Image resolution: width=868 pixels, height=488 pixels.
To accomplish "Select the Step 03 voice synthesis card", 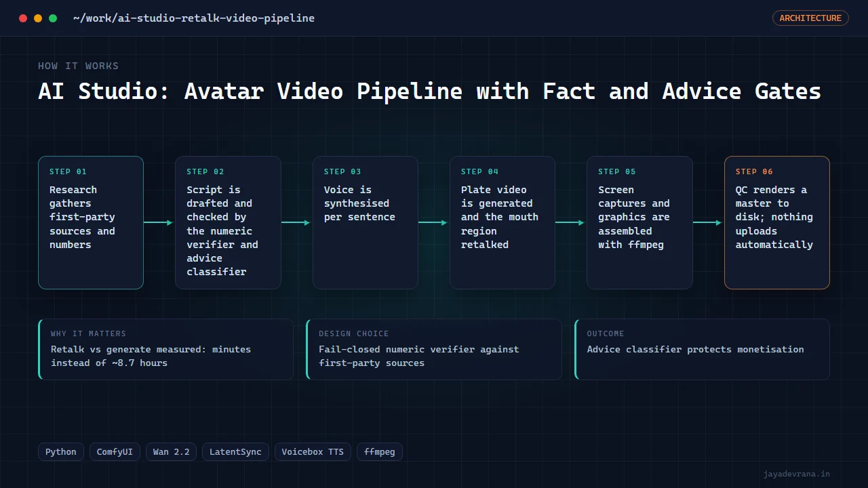I will pos(366,223).
